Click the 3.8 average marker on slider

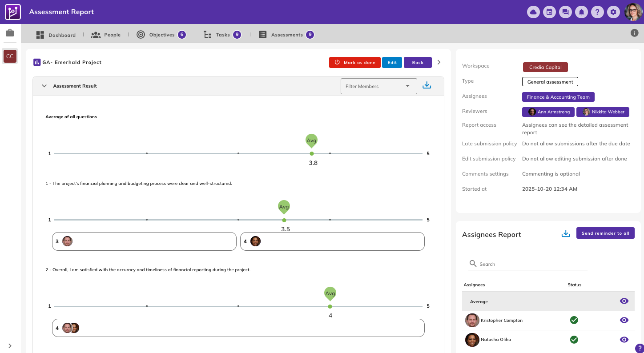(312, 153)
